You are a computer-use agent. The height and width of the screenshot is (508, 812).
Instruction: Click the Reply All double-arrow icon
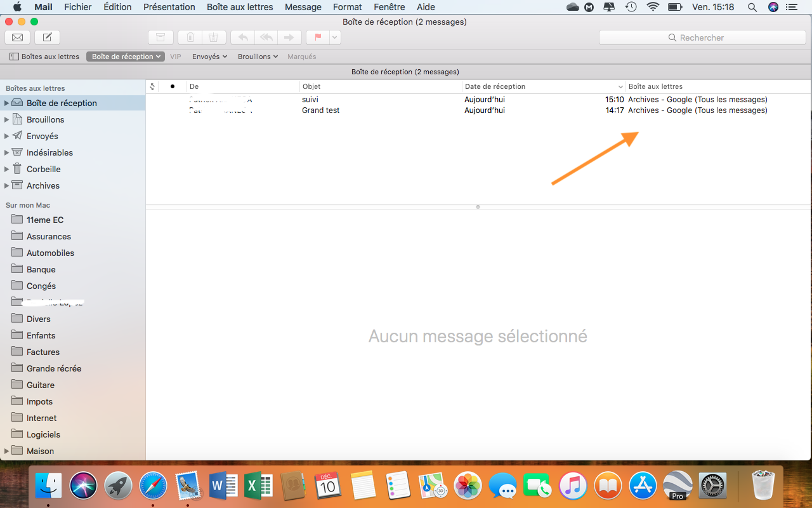[266, 37]
